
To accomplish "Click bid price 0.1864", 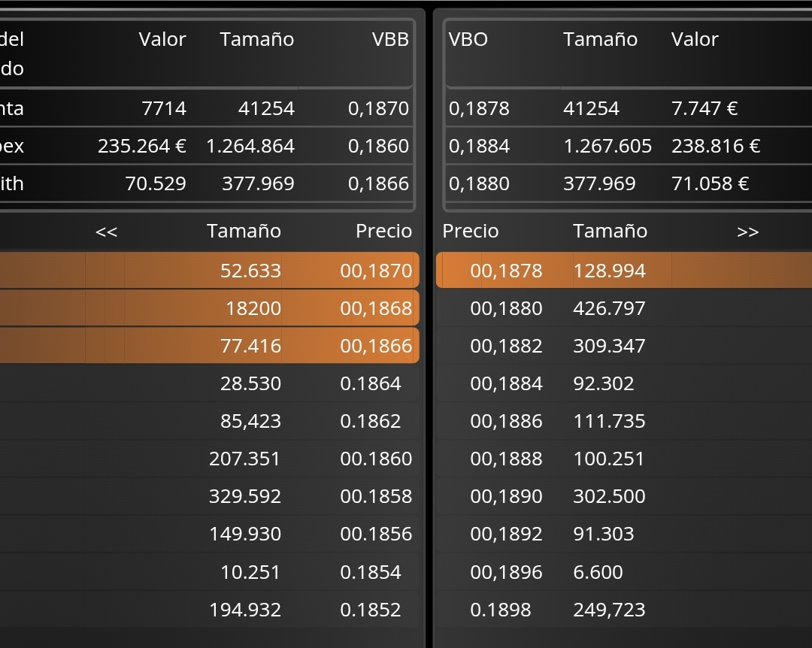I will (x=371, y=383).
